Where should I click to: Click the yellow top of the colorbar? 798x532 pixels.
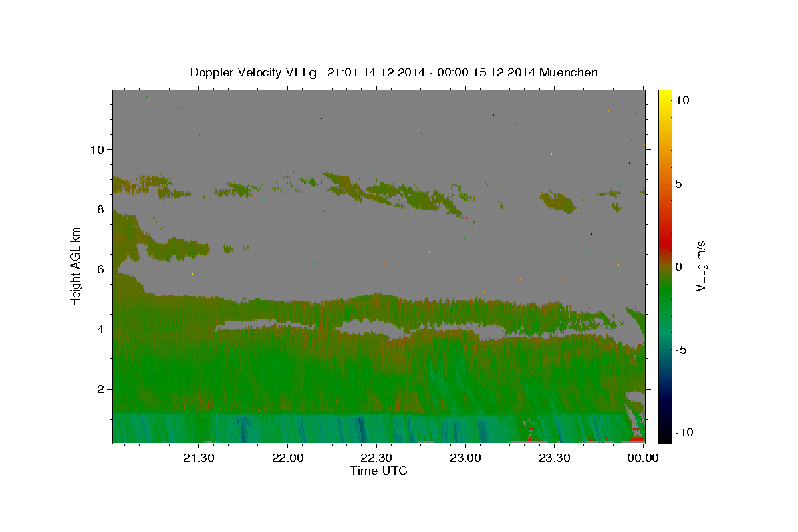(665, 96)
